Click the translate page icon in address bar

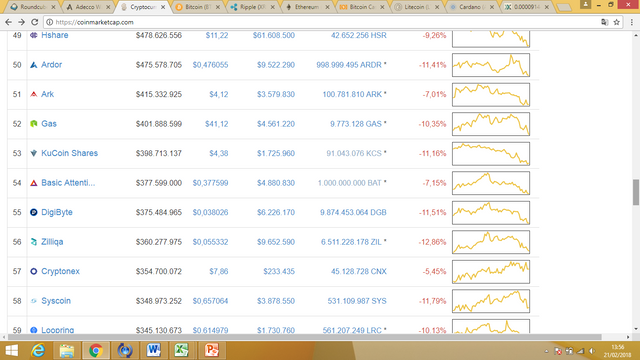604,22
